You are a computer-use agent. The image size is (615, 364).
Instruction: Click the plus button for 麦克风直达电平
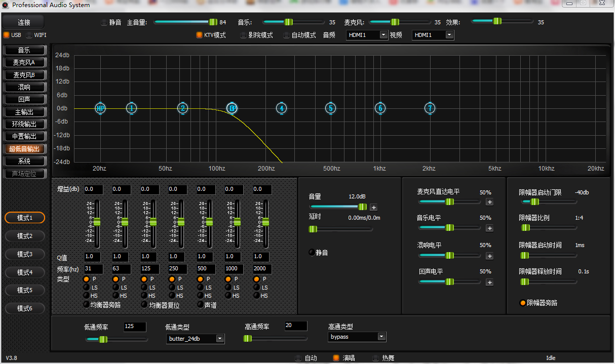(x=489, y=202)
